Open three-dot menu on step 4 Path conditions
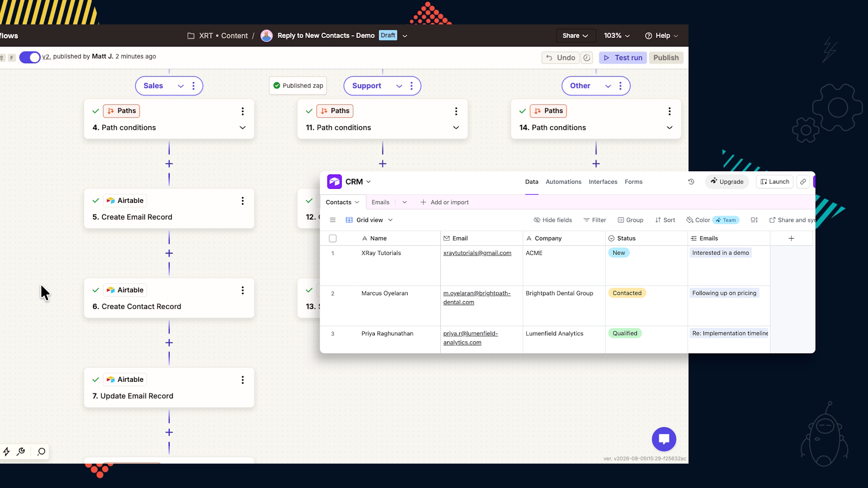Viewport: 868px width, 488px height. pos(243,111)
